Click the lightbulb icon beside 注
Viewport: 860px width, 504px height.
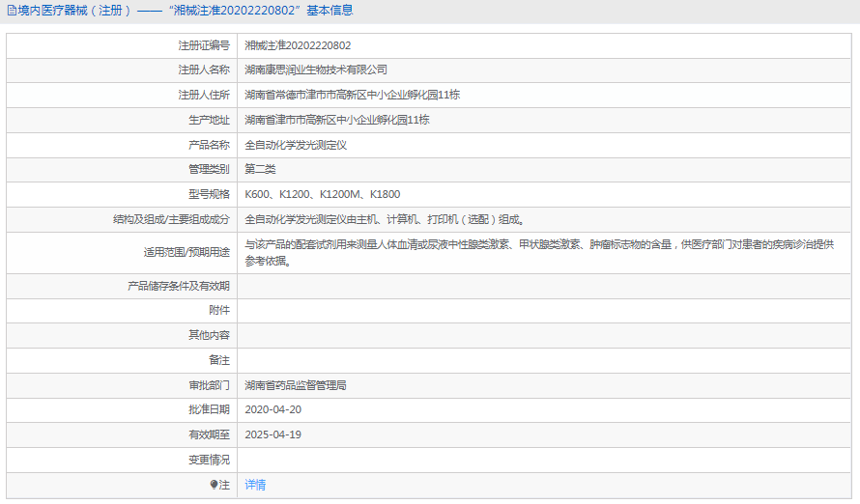tap(214, 485)
